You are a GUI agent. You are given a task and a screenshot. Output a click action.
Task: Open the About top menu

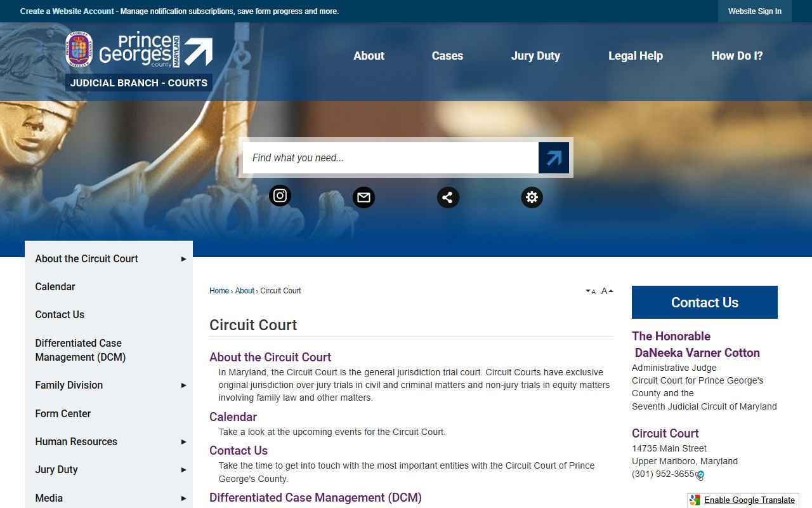pyautogui.click(x=369, y=56)
